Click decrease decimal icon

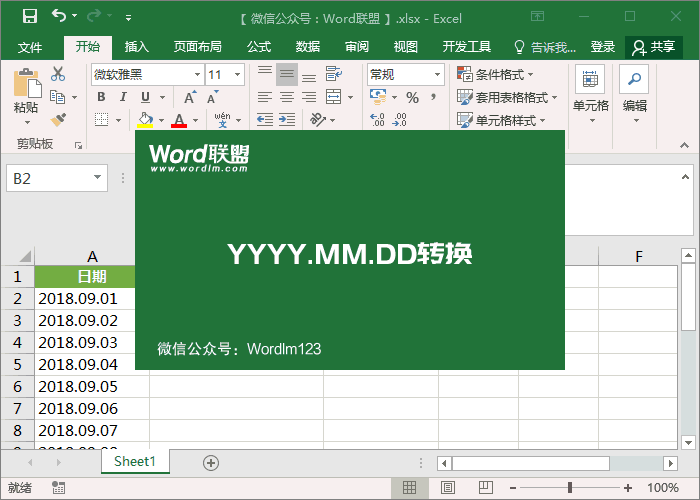[x=400, y=120]
